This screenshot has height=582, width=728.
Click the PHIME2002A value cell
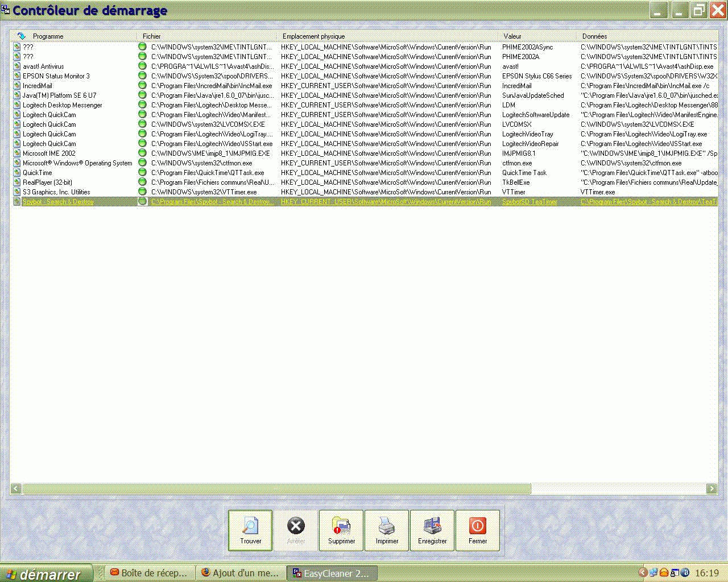coord(520,57)
